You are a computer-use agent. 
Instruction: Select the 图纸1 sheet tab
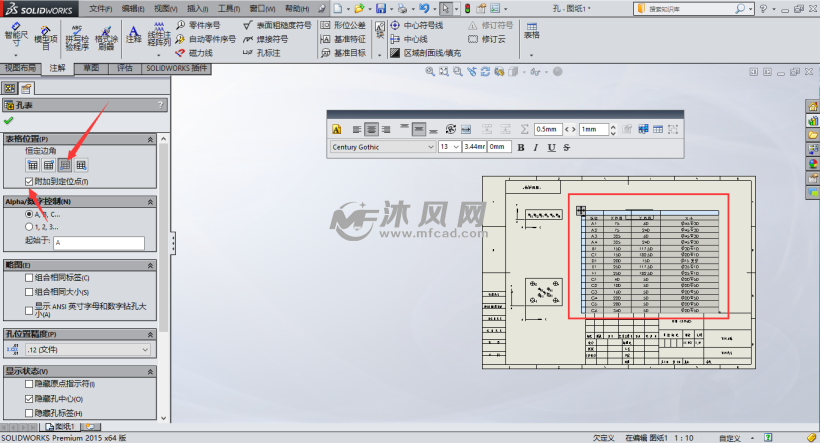tap(61, 427)
